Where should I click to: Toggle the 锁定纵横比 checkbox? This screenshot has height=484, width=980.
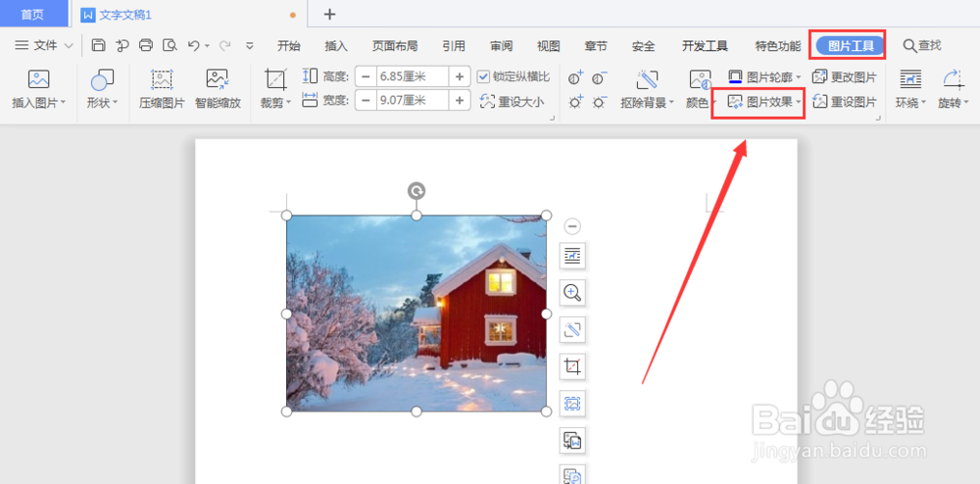pyautogui.click(x=482, y=76)
